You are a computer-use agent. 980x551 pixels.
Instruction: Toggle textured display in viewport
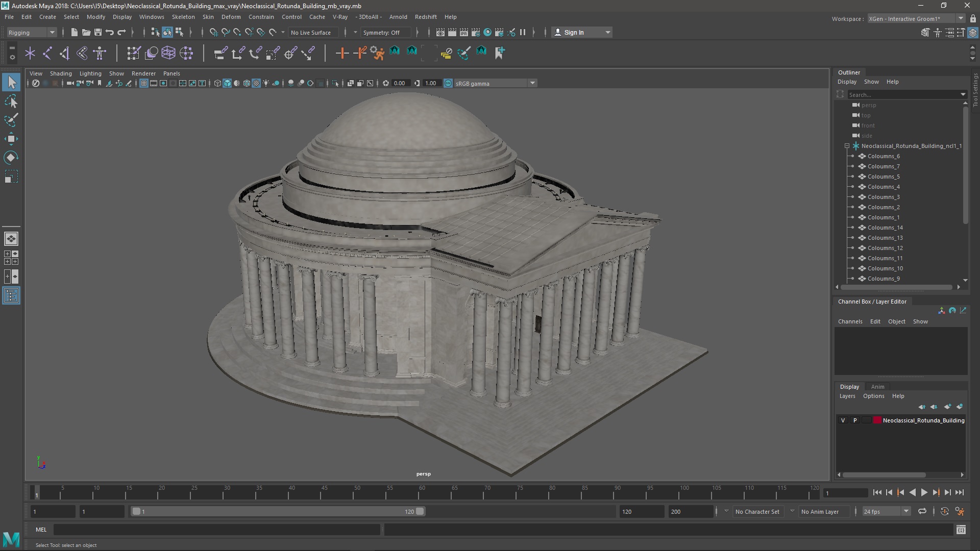click(256, 83)
